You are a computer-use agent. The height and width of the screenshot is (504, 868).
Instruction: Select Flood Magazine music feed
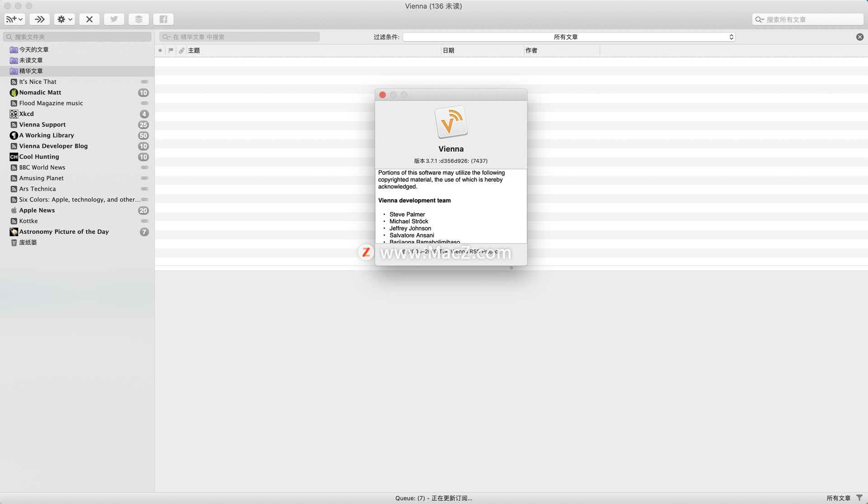(77, 103)
